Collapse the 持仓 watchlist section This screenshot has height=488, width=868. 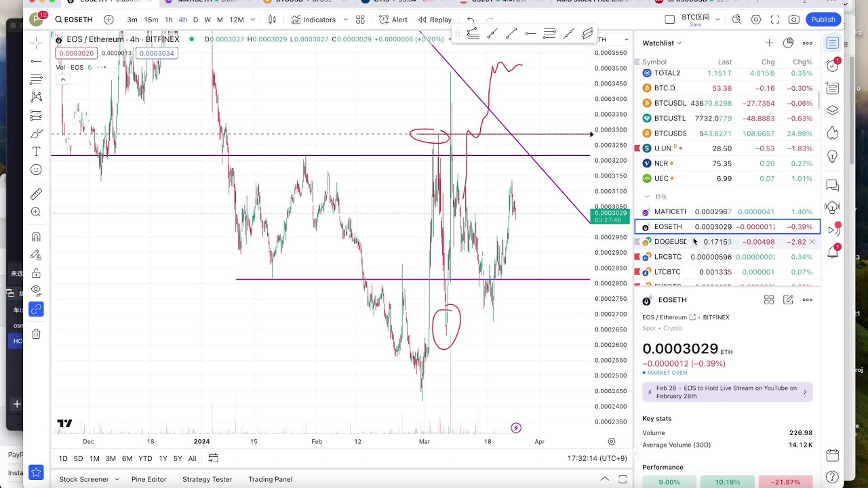tap(646, 197)
